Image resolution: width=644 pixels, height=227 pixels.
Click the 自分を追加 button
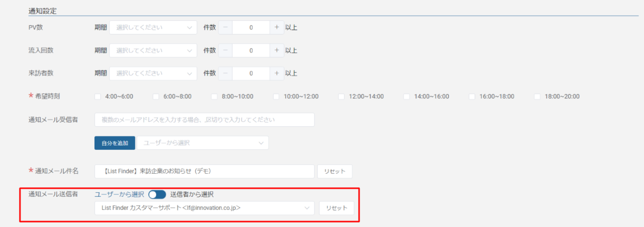115,143
